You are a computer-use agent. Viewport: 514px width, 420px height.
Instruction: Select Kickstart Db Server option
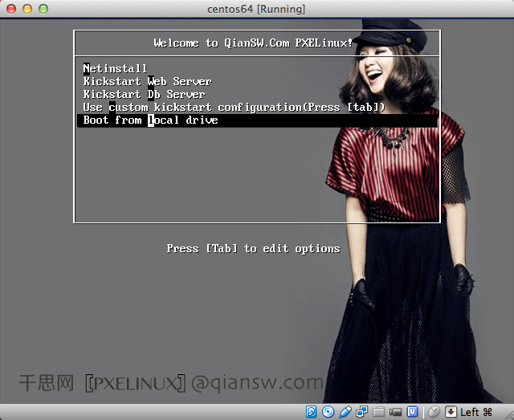(x=145, y=95)
